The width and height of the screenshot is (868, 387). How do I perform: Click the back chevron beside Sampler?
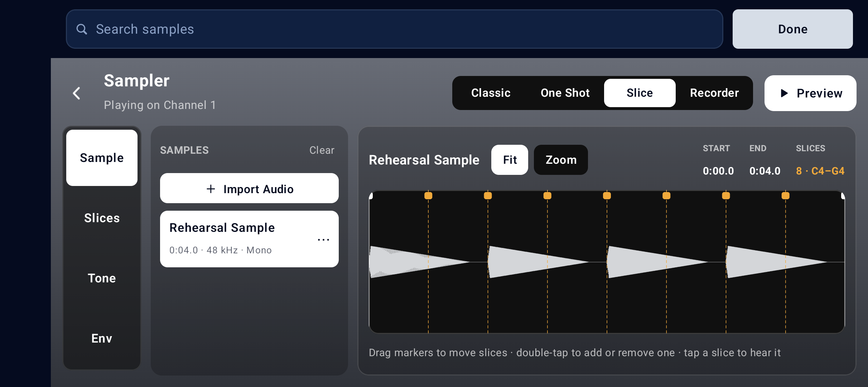pos(76,93)
